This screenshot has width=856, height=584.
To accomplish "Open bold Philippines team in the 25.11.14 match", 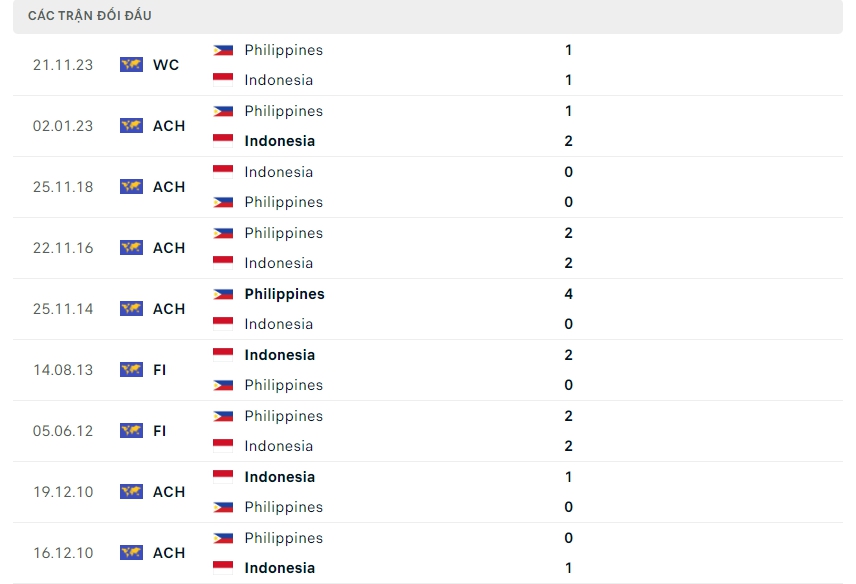I will coord(284,294).
